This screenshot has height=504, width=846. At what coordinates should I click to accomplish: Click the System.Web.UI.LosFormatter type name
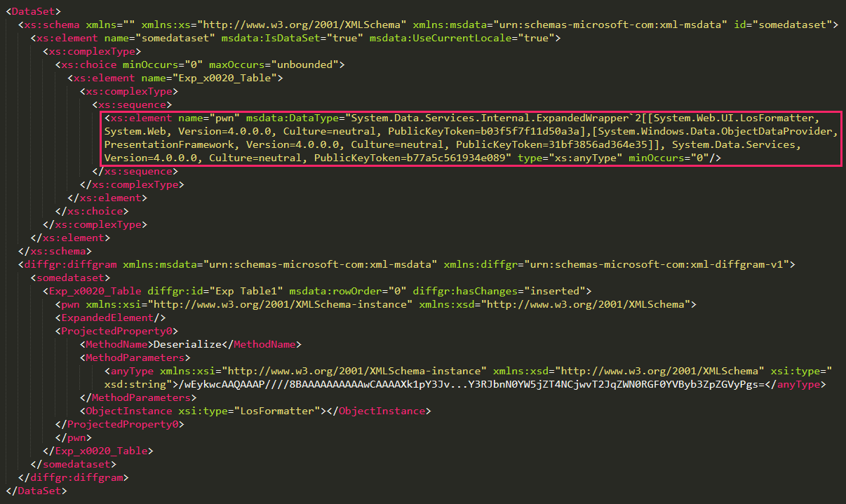[x=734, y=118]
